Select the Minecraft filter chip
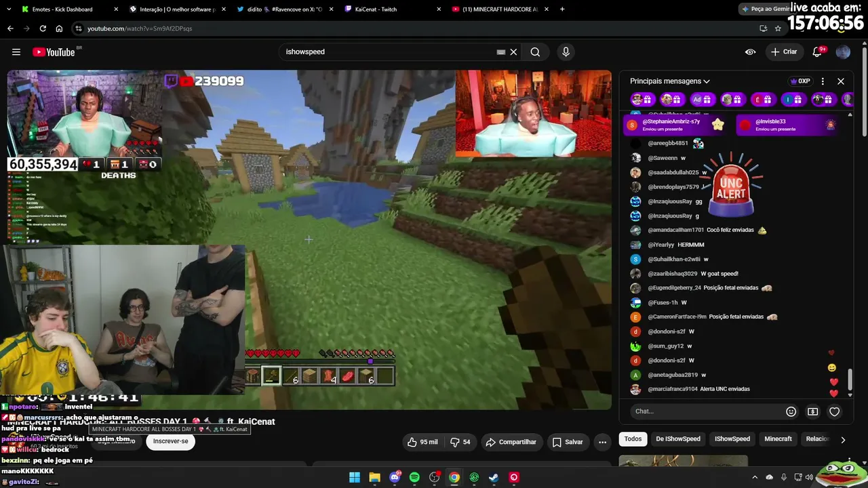Screen dimensions: 868x488 [778, 439]
